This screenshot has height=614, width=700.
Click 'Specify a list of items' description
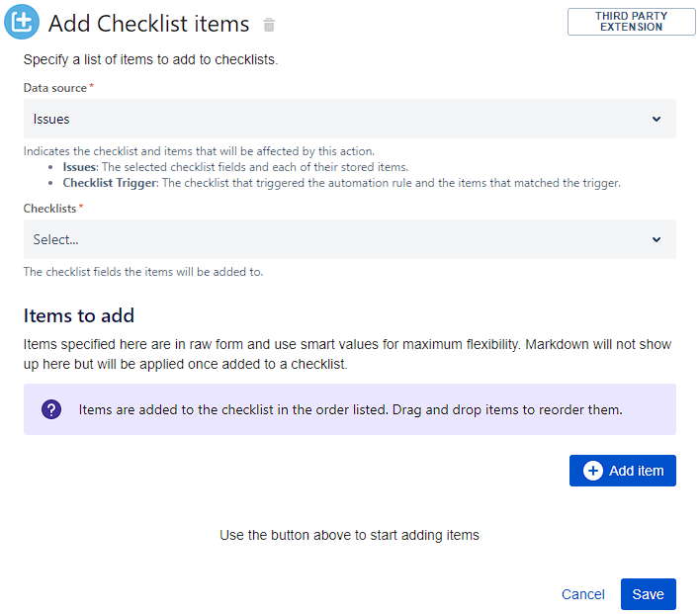point(150,59)
